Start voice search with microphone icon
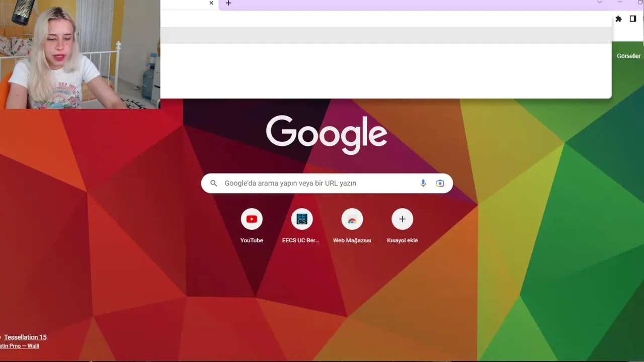The height and width of the screenshot is (362, 644). point(423,183)
